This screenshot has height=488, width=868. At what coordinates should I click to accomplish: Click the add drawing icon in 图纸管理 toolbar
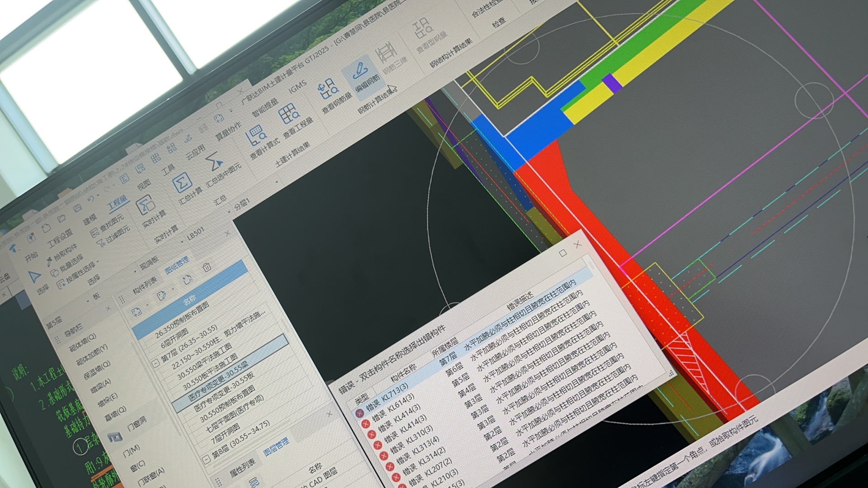(136, 311)
